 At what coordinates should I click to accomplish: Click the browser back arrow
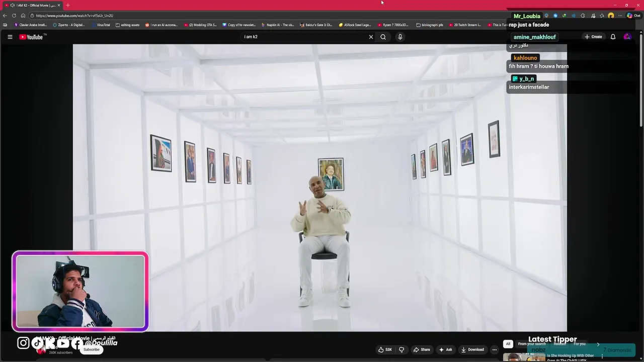(5, 16)
